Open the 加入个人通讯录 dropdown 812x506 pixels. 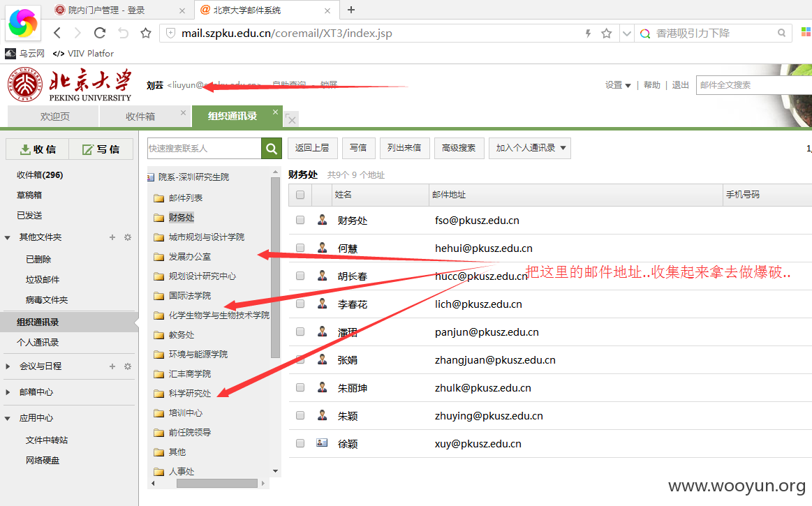pos(530,148)
